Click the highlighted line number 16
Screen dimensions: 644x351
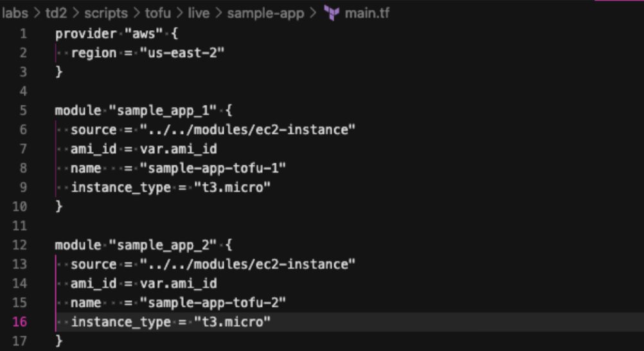tap(19, 321)
